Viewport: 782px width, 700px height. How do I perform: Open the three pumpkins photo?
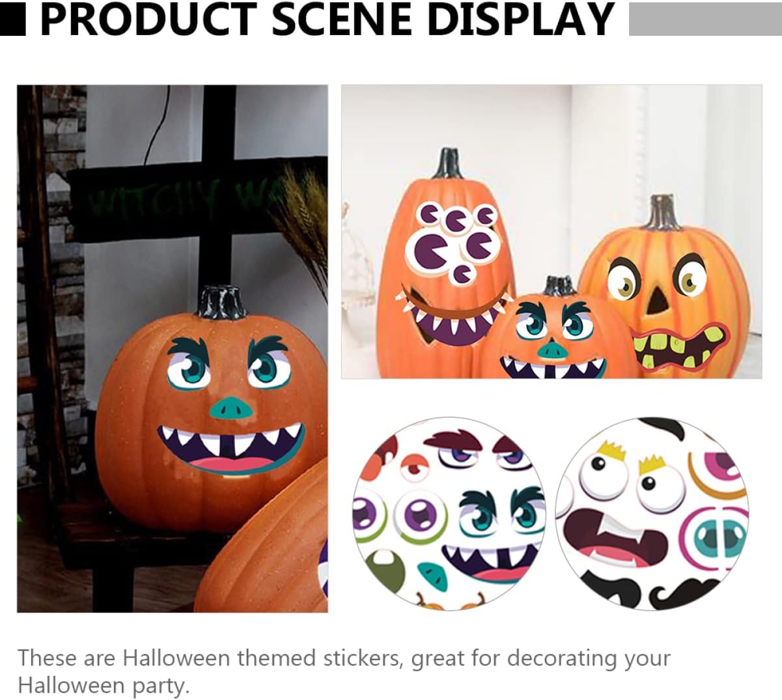click(552, 231)
